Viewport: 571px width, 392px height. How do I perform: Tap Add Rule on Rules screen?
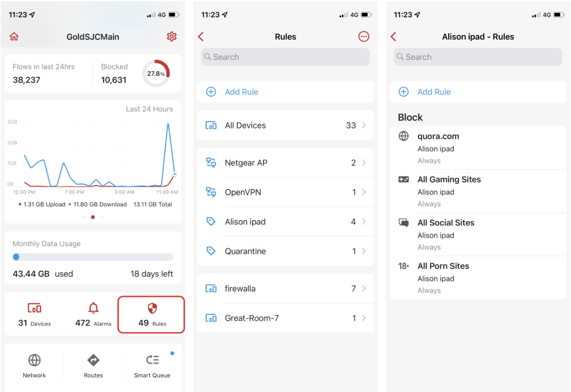(x=285, y=92)
